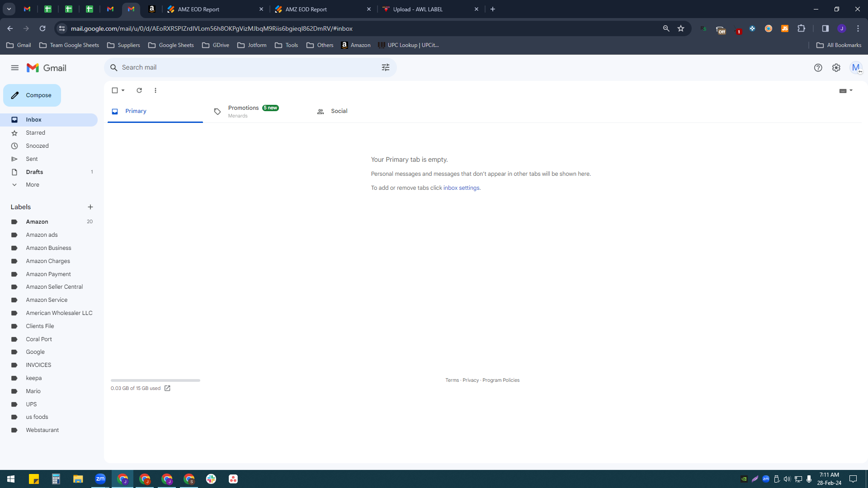Viewport: 868px width, 488px height.
Task: Open the Snoozed folder
Action: tap(49, 146)
